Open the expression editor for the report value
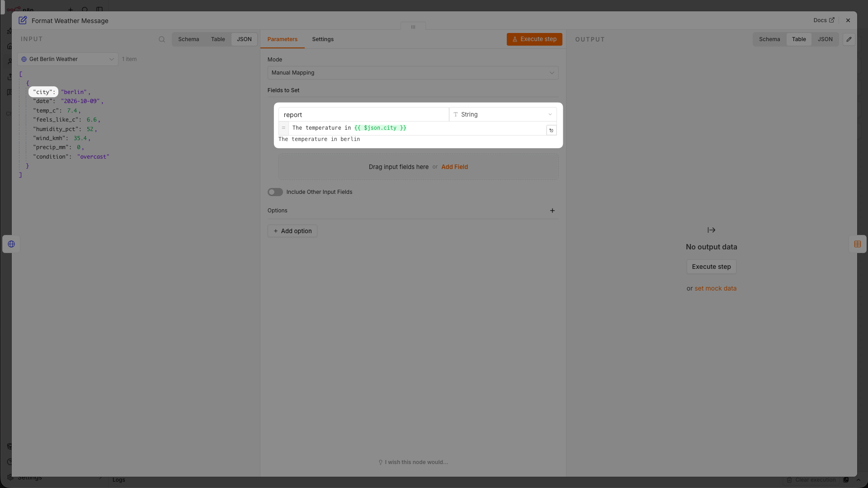This screenshot has width=868, height=488. click(551, 130)
